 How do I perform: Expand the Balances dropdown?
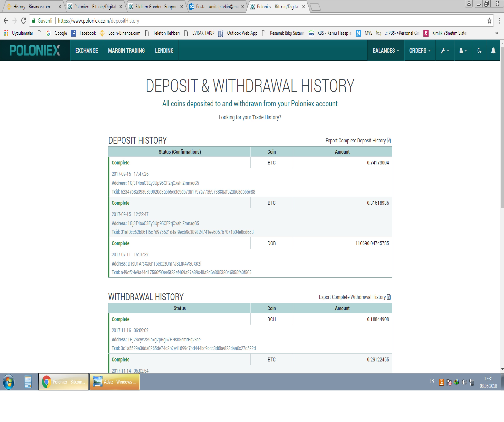386,50
